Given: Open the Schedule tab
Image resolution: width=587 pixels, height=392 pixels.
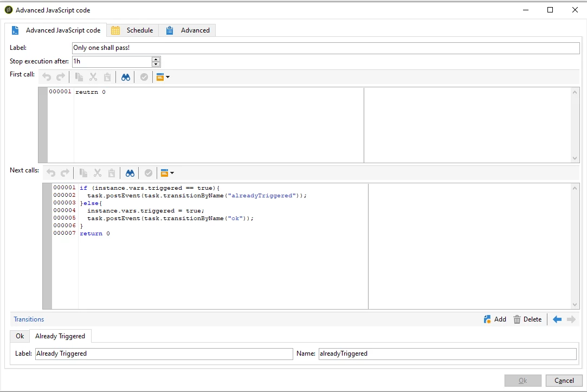Looking at the screenshot, I should click(x=133, y=30).
